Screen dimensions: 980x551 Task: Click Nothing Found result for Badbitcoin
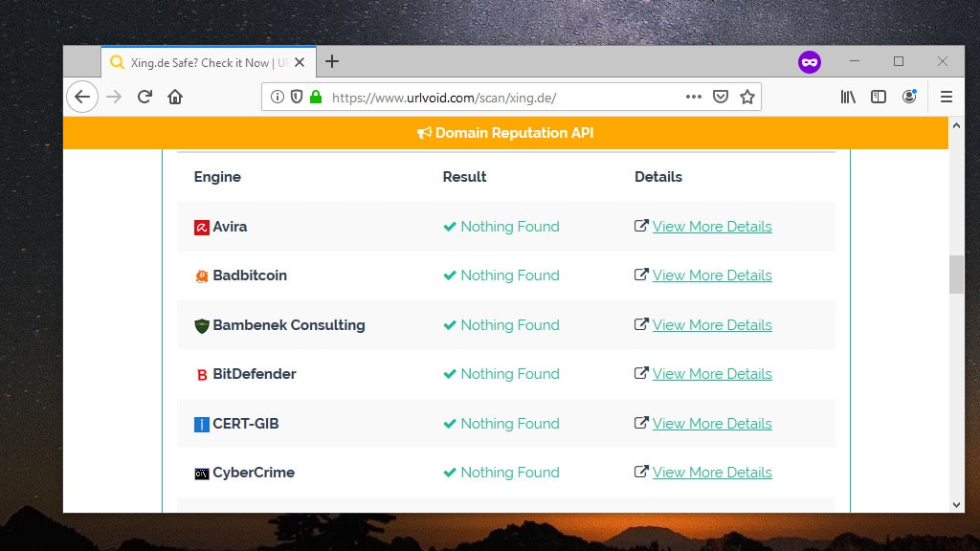tap(501, 275)
